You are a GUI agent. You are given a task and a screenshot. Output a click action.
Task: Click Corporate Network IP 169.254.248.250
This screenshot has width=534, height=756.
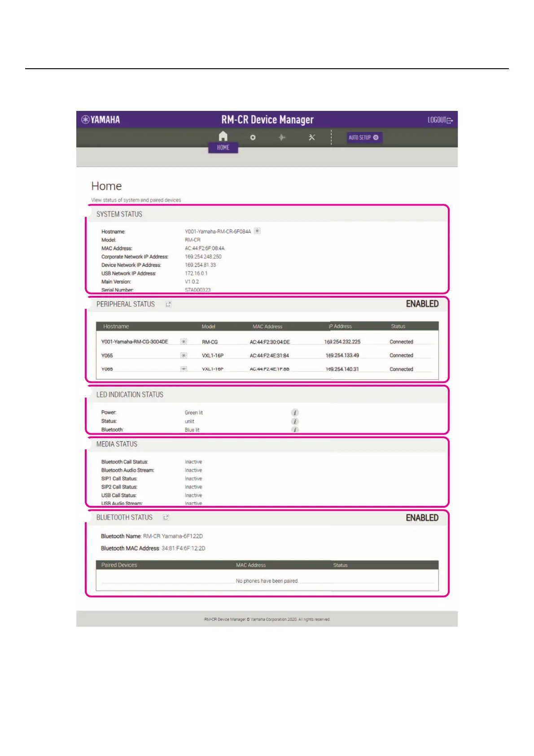click(x=203, y=257)
